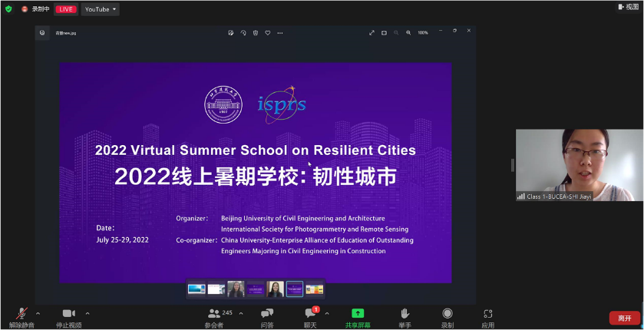Zoom in on the photo with magnifier plus

click(408, 33)
